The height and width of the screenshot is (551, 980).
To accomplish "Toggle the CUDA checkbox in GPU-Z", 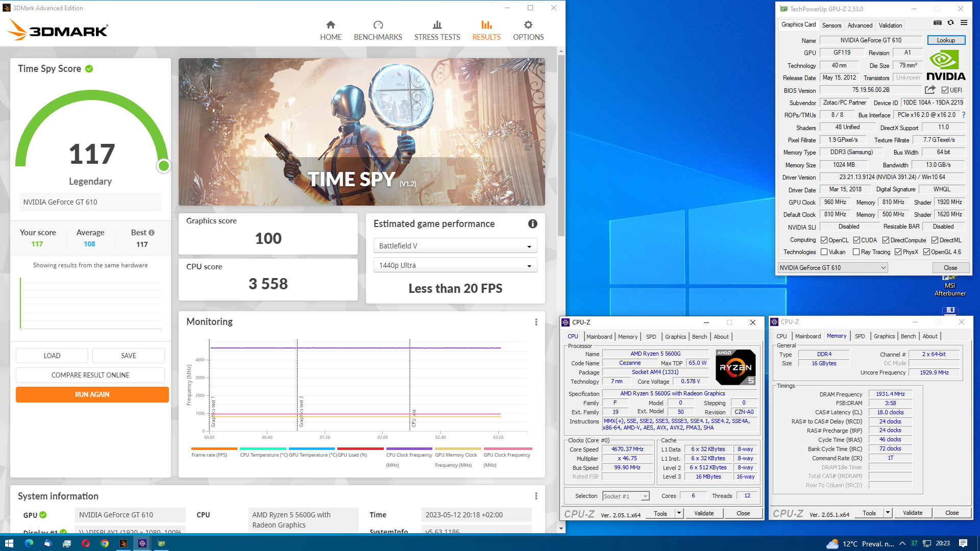I will [x=856, y=240].
